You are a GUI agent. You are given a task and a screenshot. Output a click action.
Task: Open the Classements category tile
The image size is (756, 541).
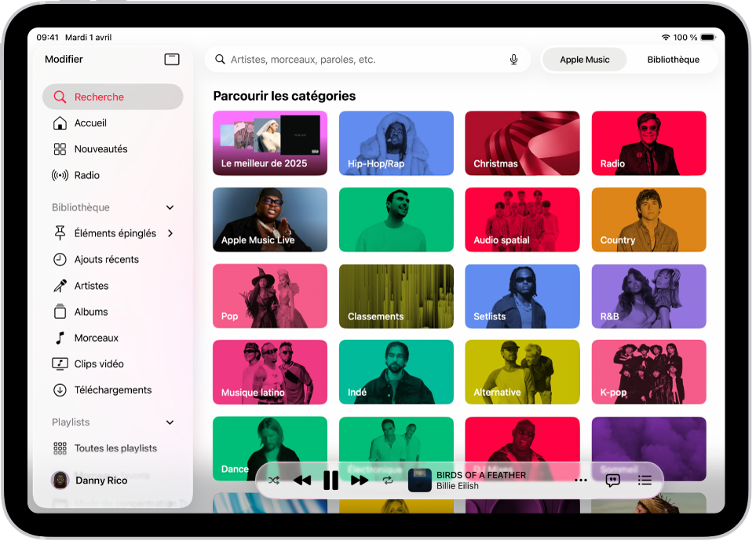[396, 296]
